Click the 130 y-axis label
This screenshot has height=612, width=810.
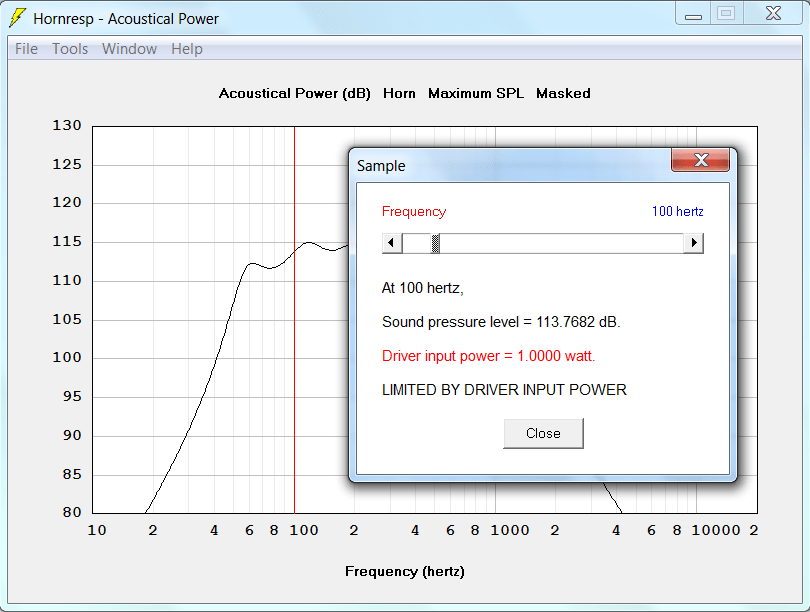[67, 125]
